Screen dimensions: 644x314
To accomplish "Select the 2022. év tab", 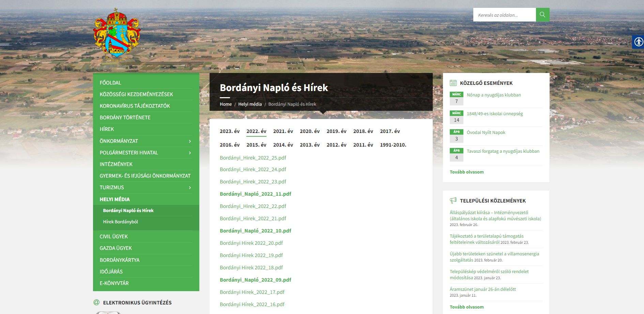I will (x=256, y=131).
